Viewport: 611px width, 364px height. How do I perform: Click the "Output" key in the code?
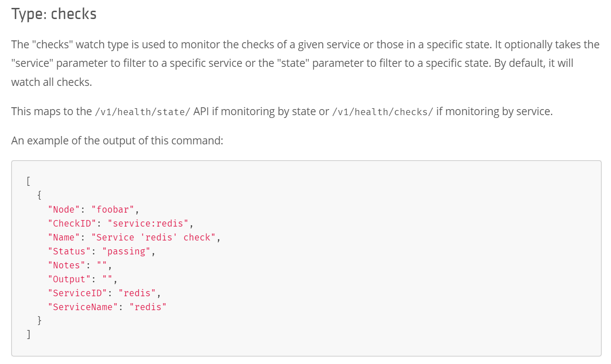click(x=70, y=279)
